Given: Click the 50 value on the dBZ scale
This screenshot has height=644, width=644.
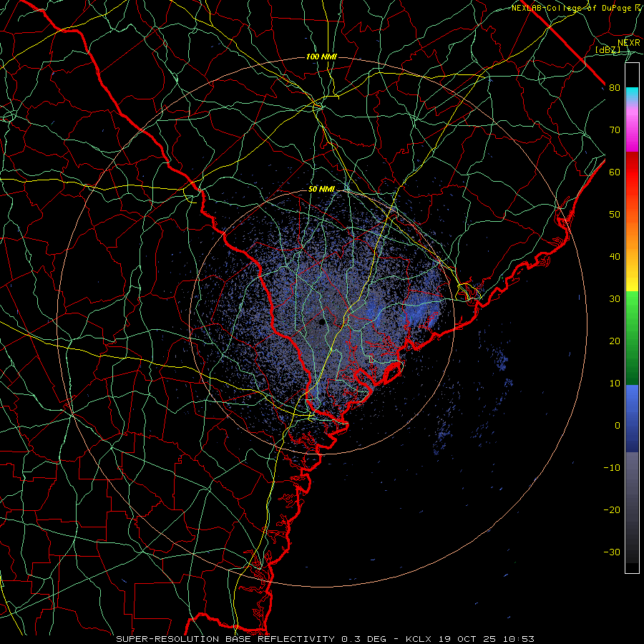Looking at the screenshot, I should click(x=615, y=215).
